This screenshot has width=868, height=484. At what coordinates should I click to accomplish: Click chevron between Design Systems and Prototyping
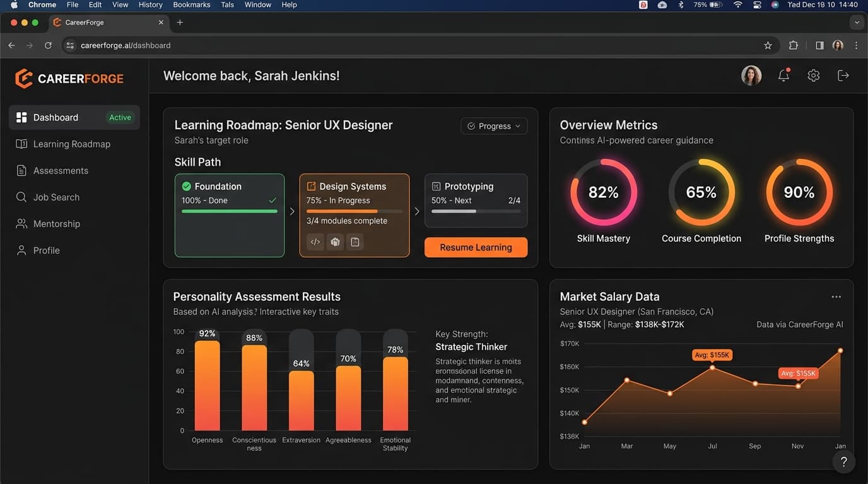(x=417, y=212)
